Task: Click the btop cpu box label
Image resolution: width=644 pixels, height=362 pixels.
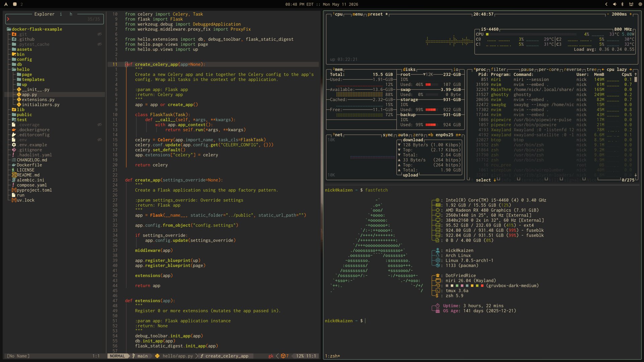Action: (x=338, y=14)
